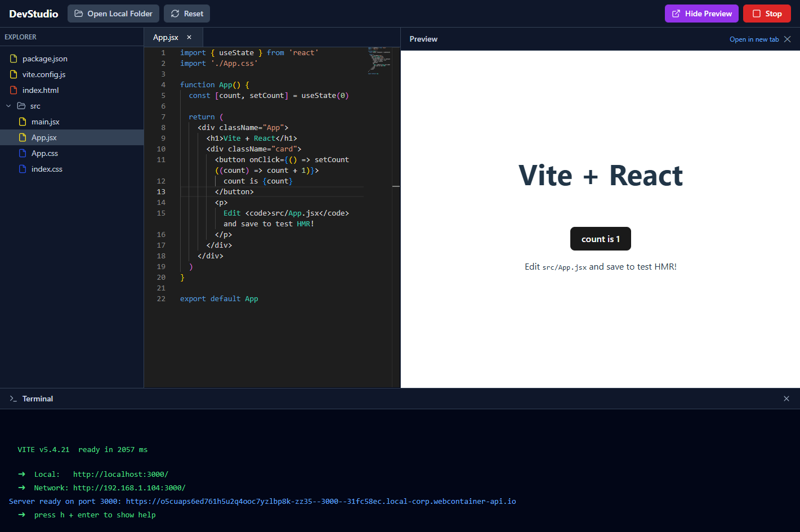Hide the preview pane

coord(701,14)
